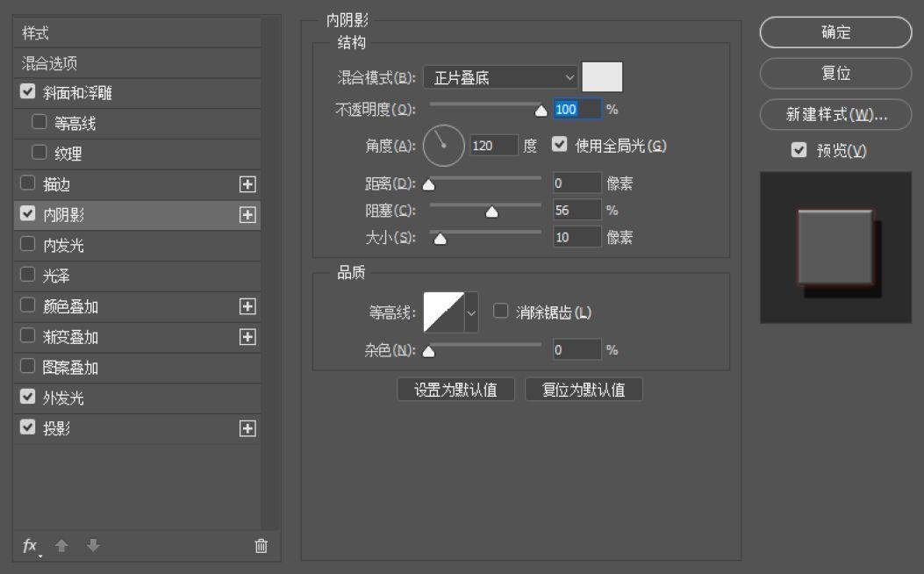Select the 阻塞 value input field
The image size is (924, 574).
tap(577, 209)
